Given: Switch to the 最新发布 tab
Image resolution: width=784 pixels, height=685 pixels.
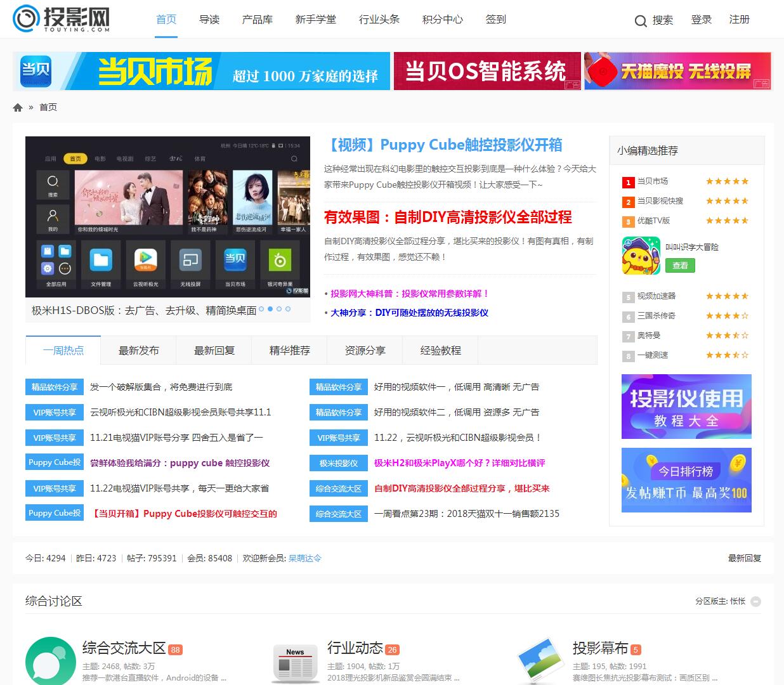Looking at the screenshot, I should [139, 350].
